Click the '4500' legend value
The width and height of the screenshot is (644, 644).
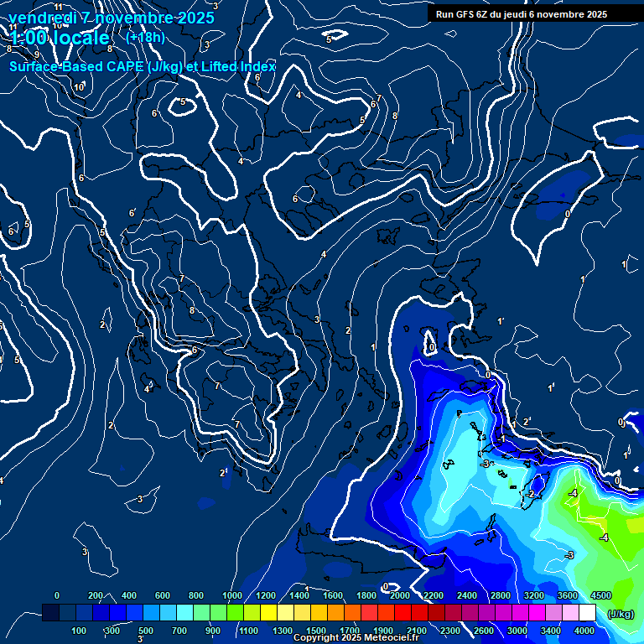(601, 595)
